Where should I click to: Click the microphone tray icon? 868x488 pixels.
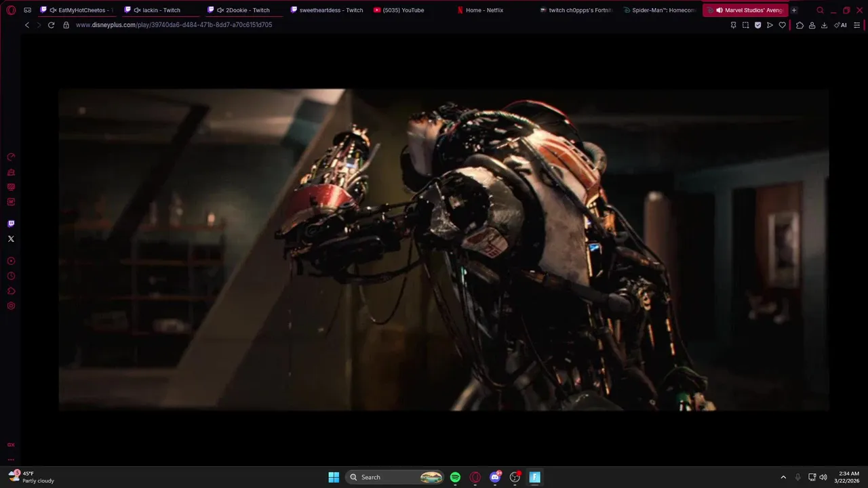click(x=798, y=477)
